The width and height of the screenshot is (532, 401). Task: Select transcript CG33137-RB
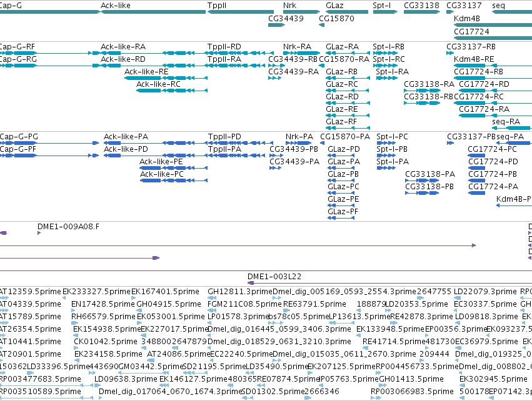pyautogui.click(x=471, y=47)
